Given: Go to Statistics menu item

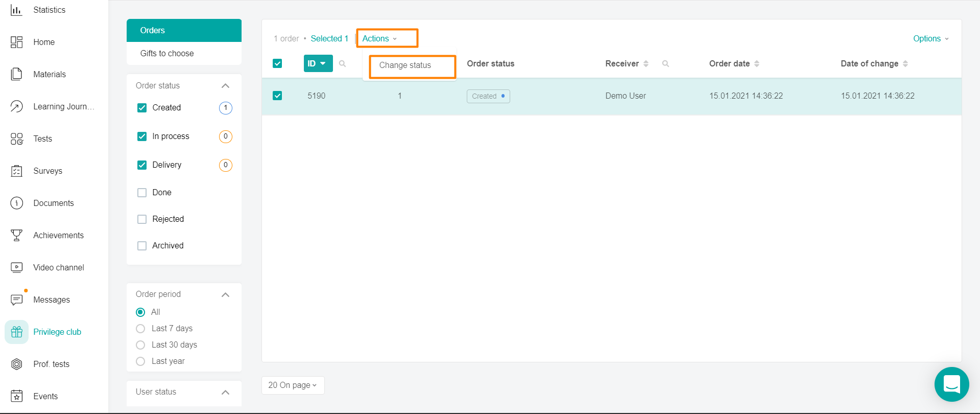Looking at the screenshot, I should click(x=50, y=10).
